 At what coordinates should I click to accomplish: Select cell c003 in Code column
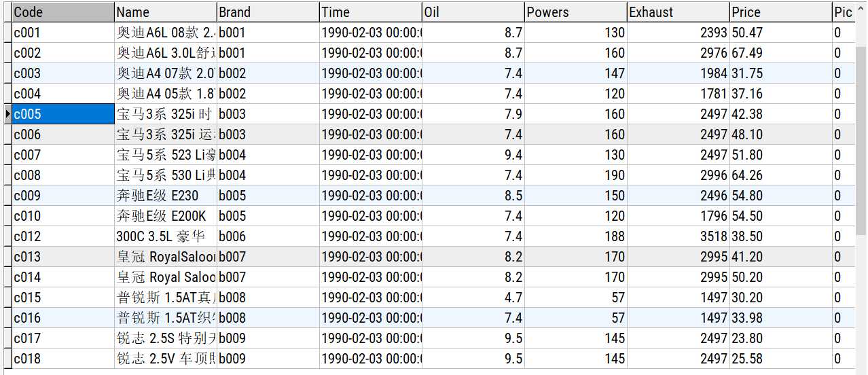point(63,73)
